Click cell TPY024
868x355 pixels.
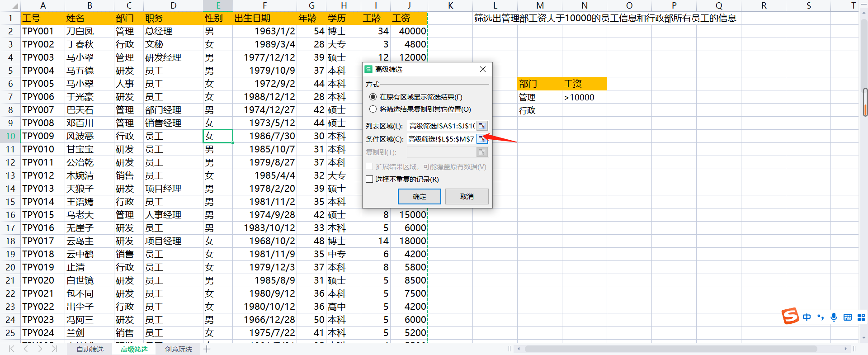43,333
